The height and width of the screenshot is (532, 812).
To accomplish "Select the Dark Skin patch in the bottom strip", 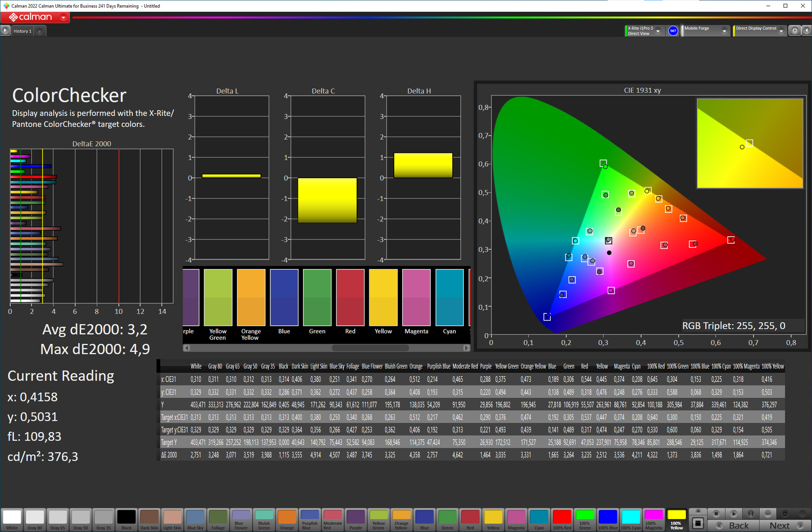I will (x=149, y=519).
